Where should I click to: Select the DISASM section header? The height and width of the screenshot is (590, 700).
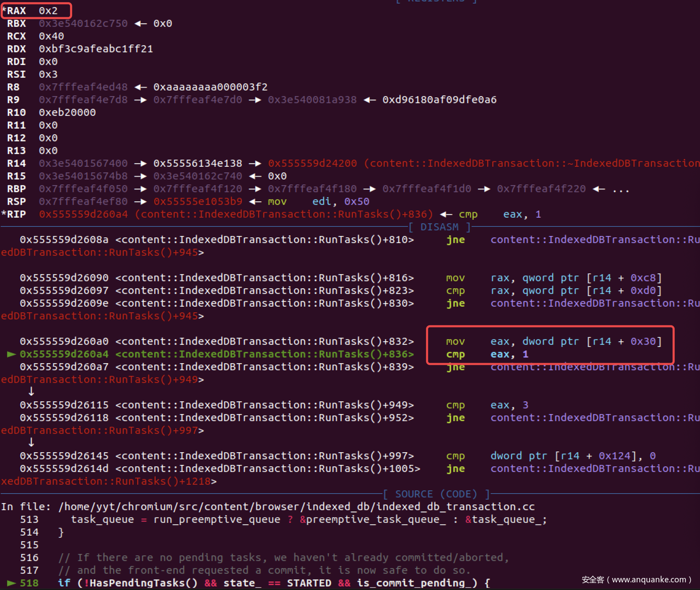click(439, 227)
